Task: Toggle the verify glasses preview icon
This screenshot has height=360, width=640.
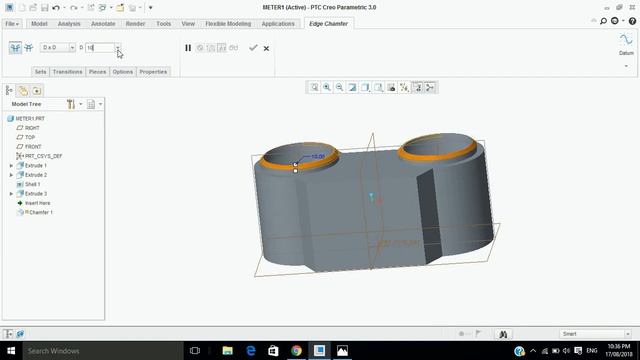Action: click(233, 48)
